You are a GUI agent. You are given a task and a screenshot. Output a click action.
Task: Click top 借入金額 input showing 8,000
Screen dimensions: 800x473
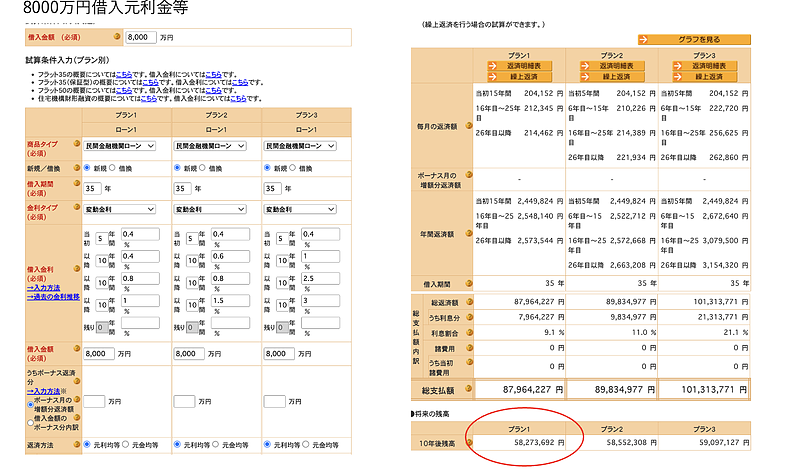tap(139, 37)
